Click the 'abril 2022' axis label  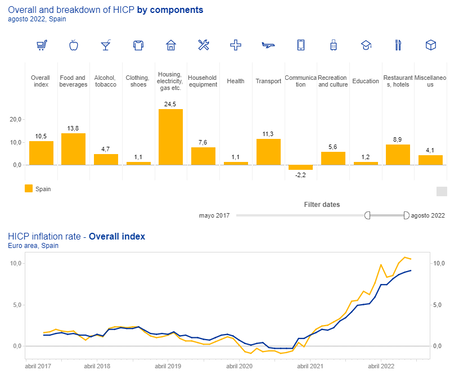381,366
